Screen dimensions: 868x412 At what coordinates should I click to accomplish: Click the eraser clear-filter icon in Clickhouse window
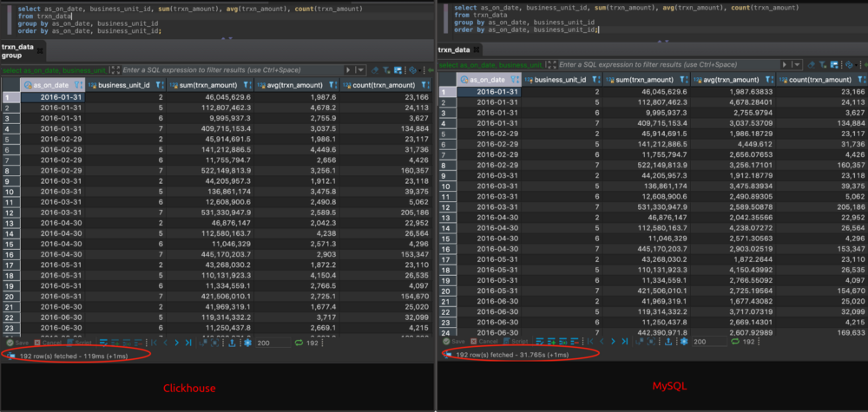(x=375, y=70)
